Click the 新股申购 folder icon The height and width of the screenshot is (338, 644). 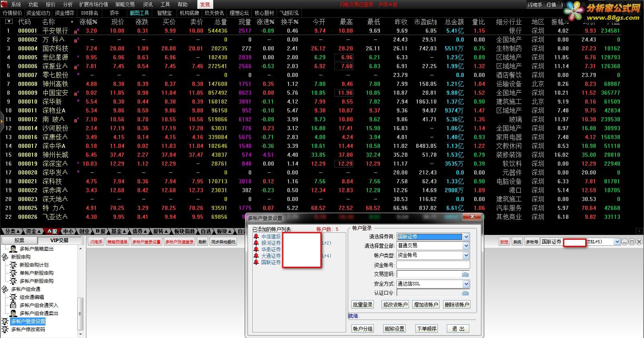[5, 257]
